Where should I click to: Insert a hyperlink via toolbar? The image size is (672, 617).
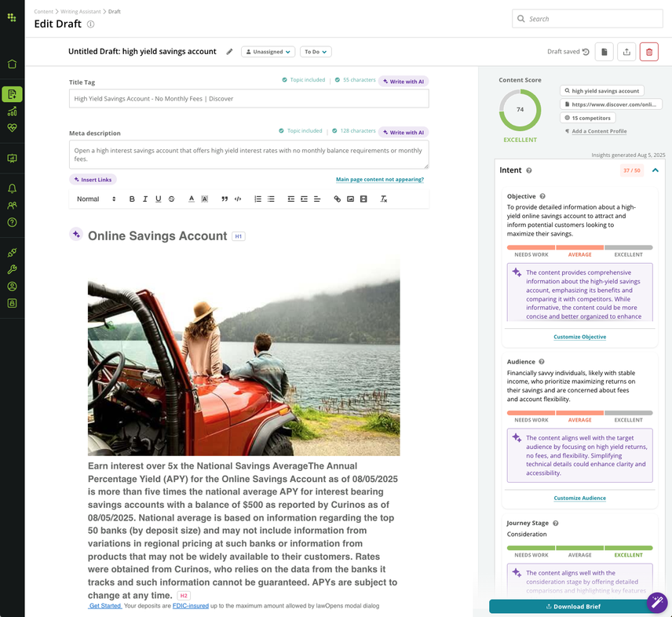pos(338,199)
